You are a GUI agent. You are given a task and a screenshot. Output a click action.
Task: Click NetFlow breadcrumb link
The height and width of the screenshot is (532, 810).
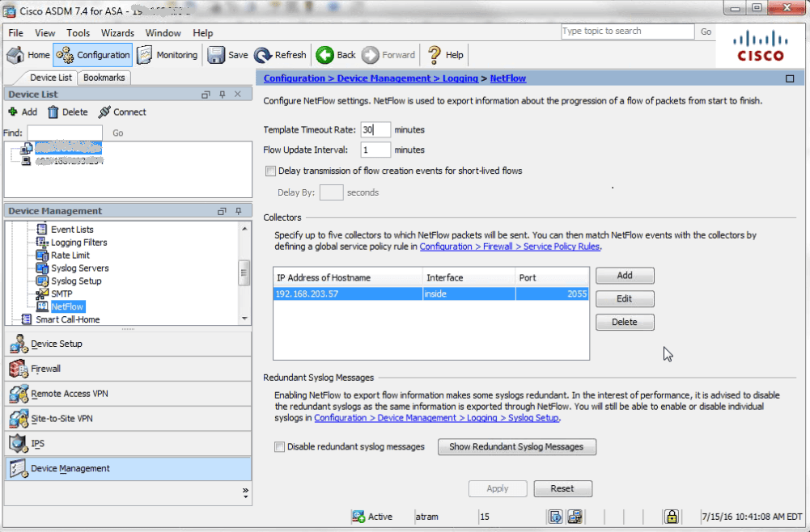[508, 78]
